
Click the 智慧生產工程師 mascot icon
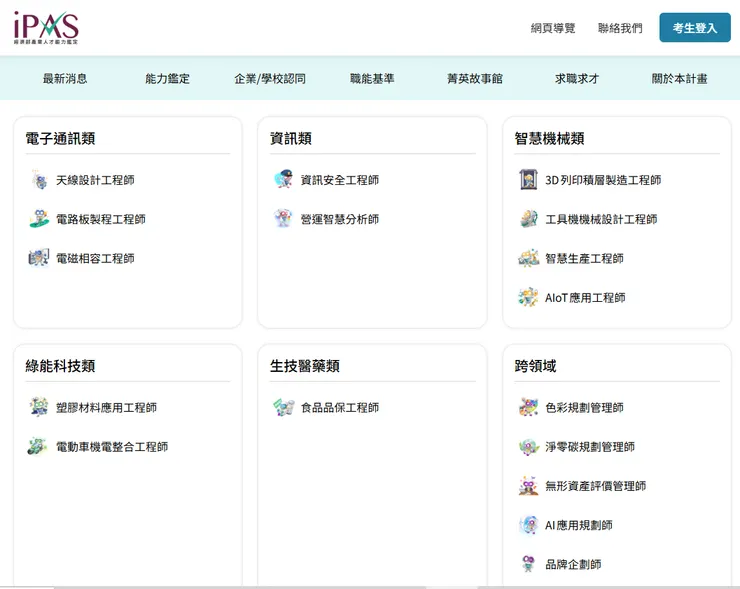(529, 258)
